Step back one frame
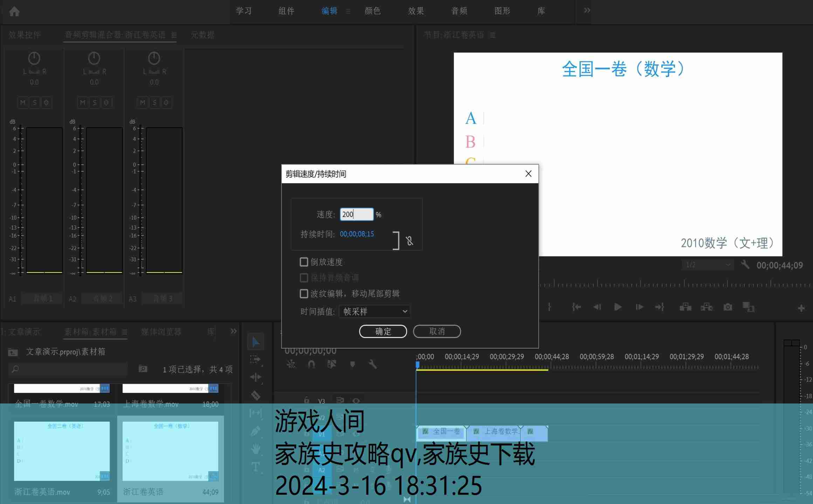This screenshot has width=813, height=504. [x=597, y=307]
